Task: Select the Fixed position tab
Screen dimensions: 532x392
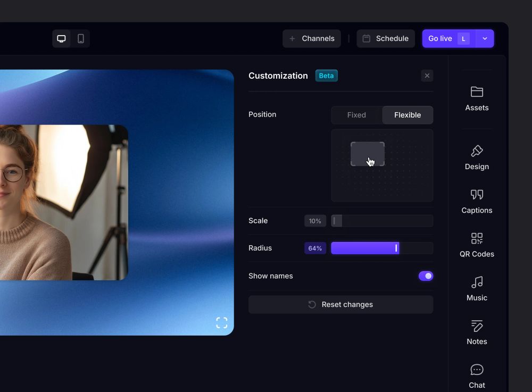Action: pyautogui.click(x=356, y=115)
